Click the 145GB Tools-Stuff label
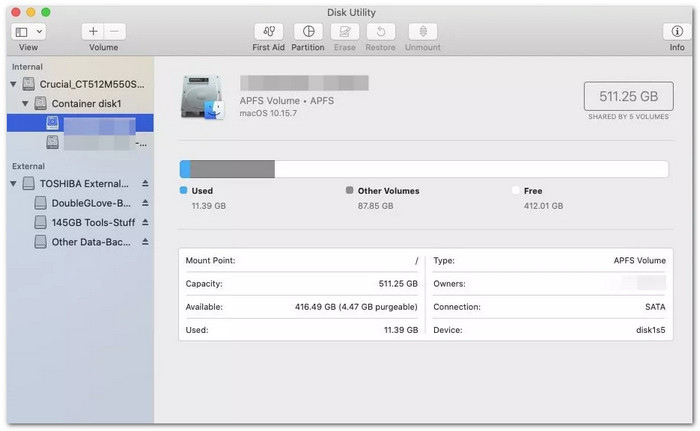 [93, 222]
